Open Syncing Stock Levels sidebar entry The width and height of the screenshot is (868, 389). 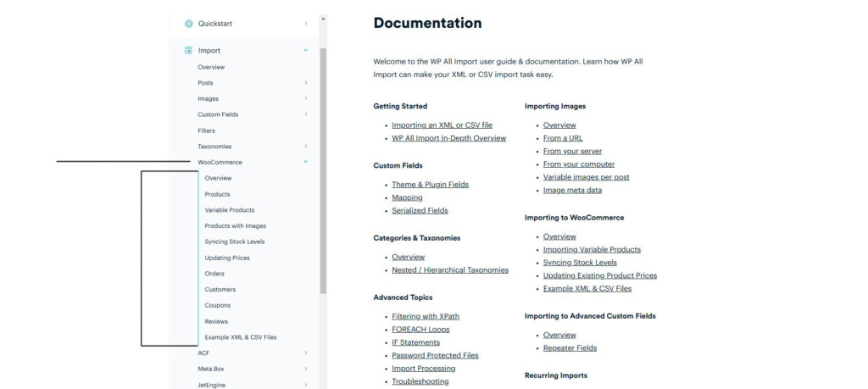235,242
